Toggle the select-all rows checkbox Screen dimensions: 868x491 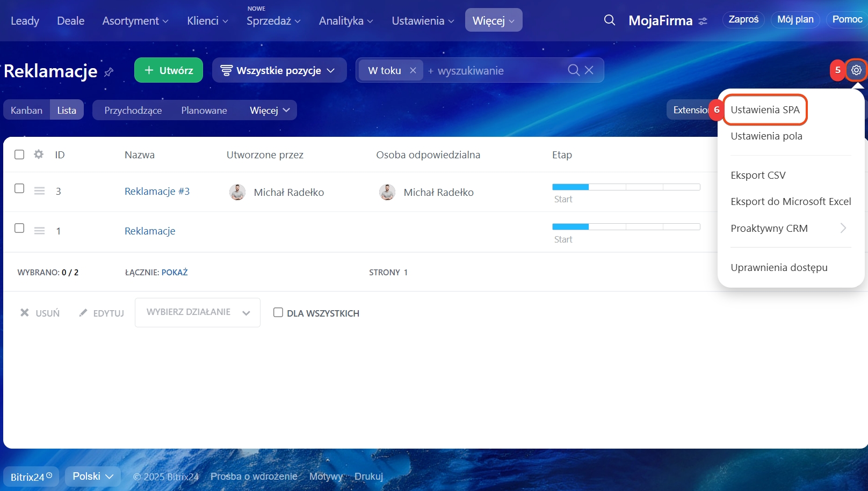(x=19, y=155)
